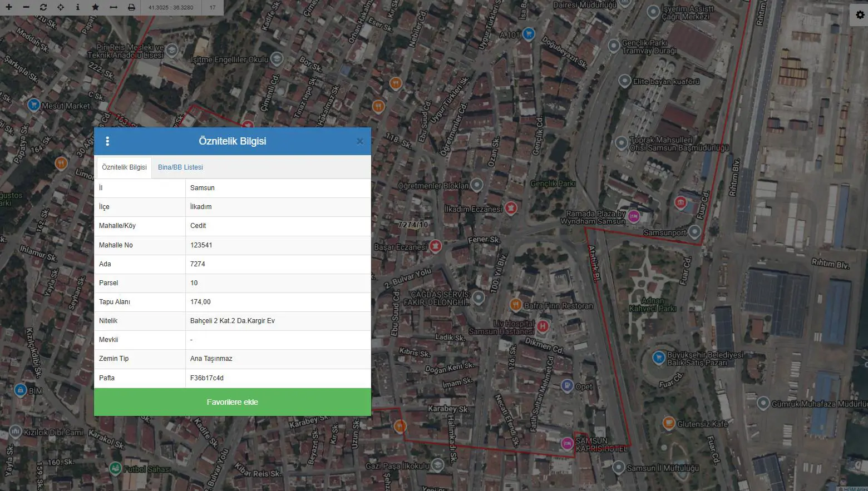Click the SAMSUN KAPRİS HOTEL pin
This screenshot has height=491, width=868.
click(567, 443)
